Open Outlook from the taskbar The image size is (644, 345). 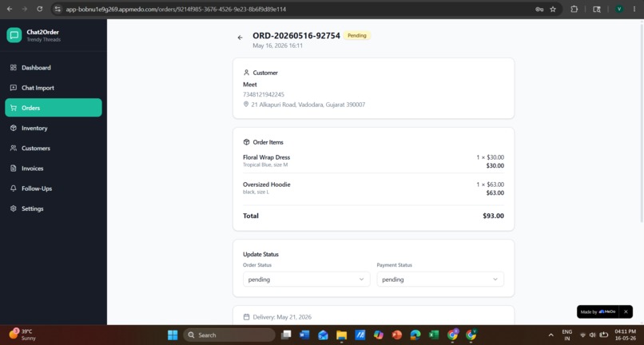[x=323, y=335]
